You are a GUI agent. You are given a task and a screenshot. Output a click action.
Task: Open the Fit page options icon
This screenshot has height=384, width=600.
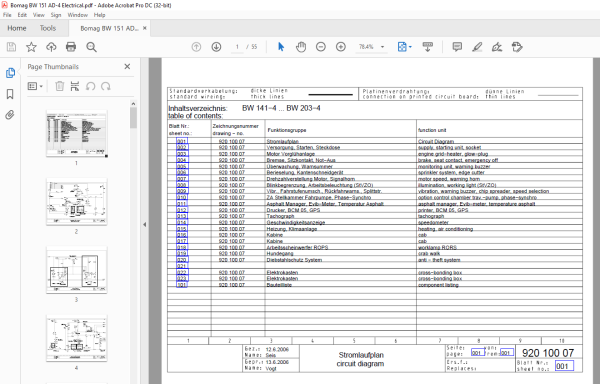[x=402, y=47]
